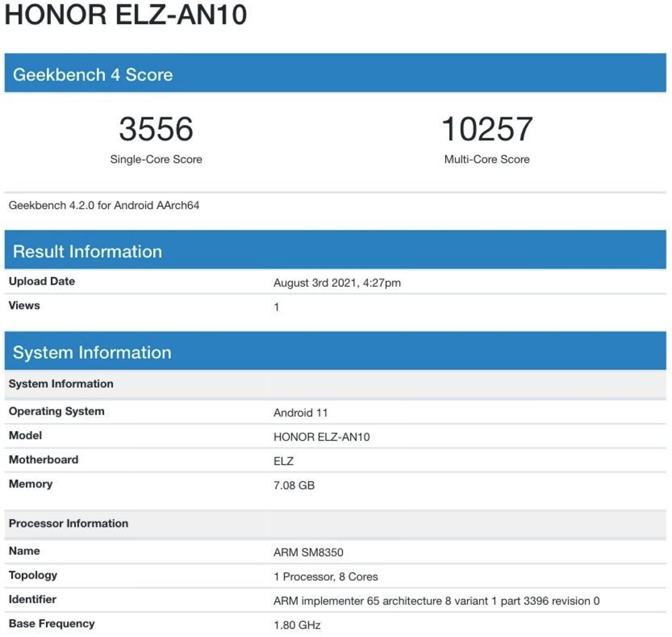Click the Views count value
The image size is (672, 637).
click(x=276, y=307)
